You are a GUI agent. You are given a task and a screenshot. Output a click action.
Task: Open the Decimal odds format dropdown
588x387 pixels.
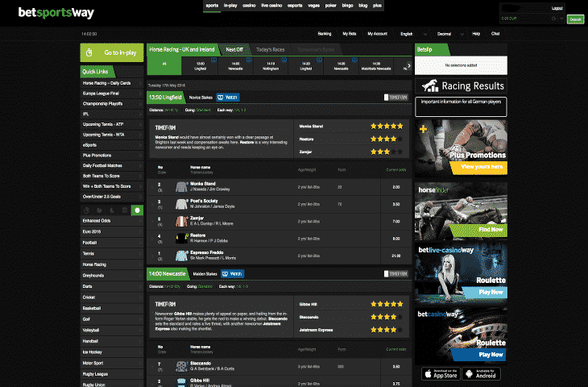point(450,34)
